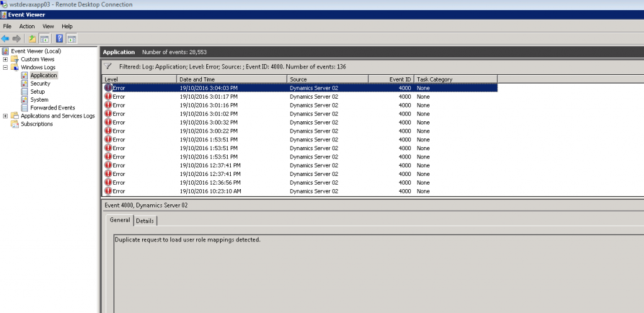Click the error icon of the 3:04:03 PM event
The width and height of the screenshot is (644, 313).
(x=108, y=88)
